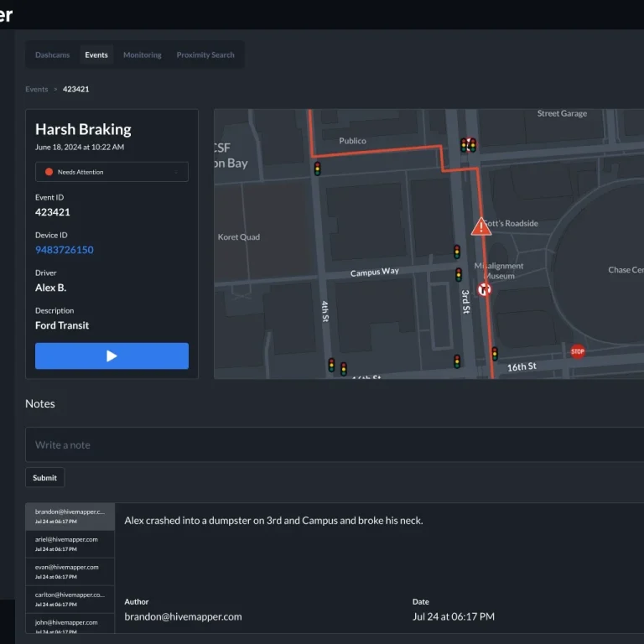Switch to the Monitoring tab
This screenshot has width=644, height=644.
coord(142,55)
